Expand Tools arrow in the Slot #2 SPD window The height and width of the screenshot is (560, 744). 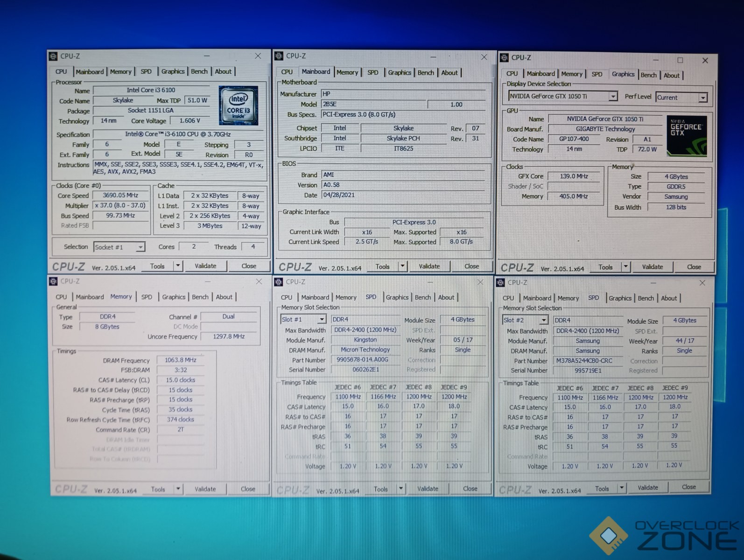[x=622, y=488]
